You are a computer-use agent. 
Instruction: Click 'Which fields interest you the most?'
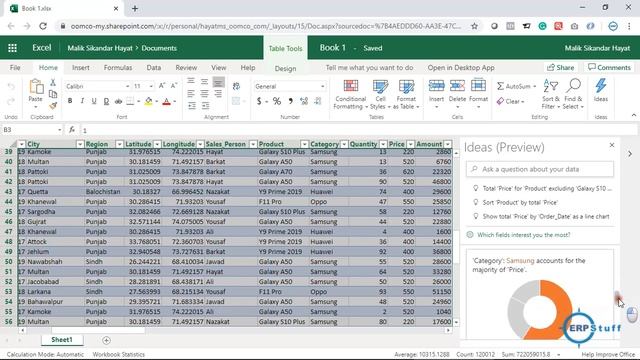point(524,235)
